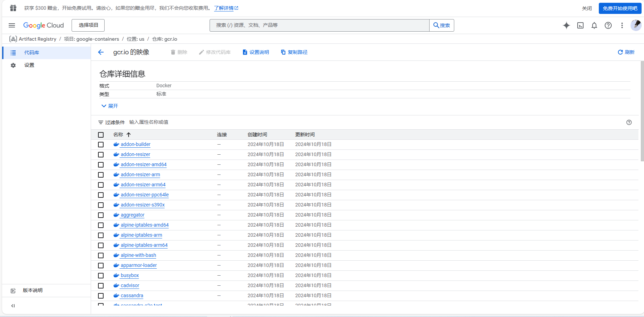
Task: Check the addon-resizer-arm row checkbox
Action: coord(101,175)
